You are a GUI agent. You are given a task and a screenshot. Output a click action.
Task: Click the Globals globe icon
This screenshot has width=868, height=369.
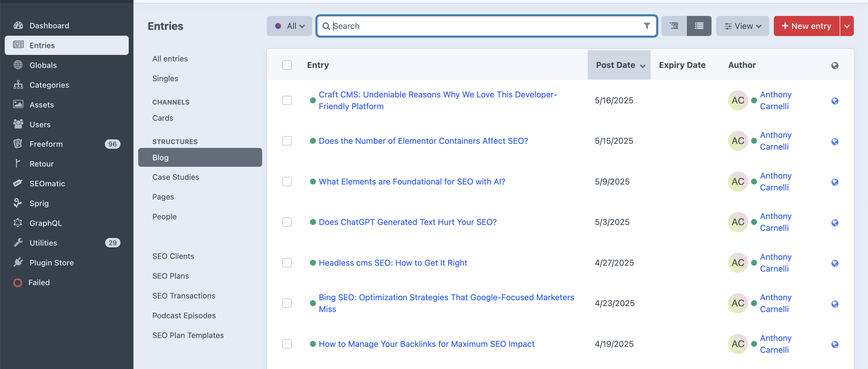pyautogui.click(x=18, y=65)
